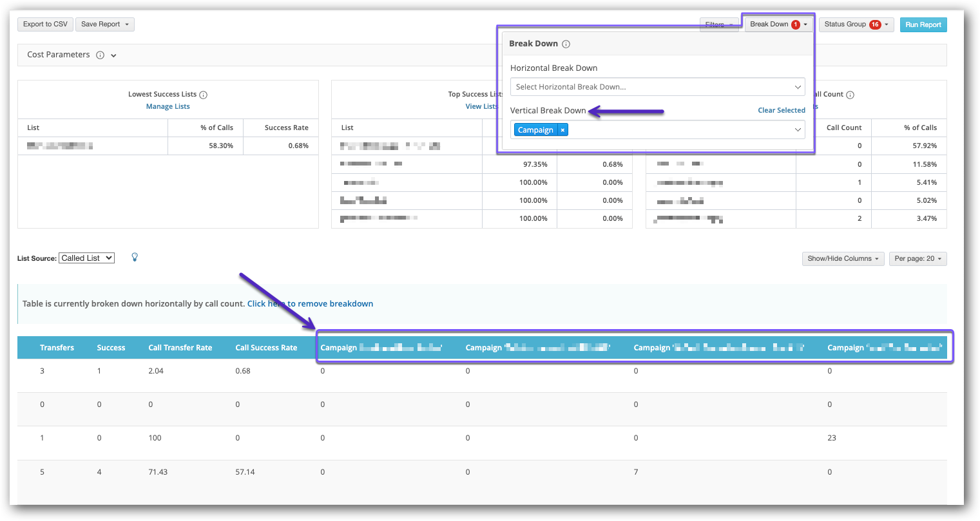Click the info icon next to Call Count
The height and width of the screenshot is (521, 980).
tap(850, 94)
